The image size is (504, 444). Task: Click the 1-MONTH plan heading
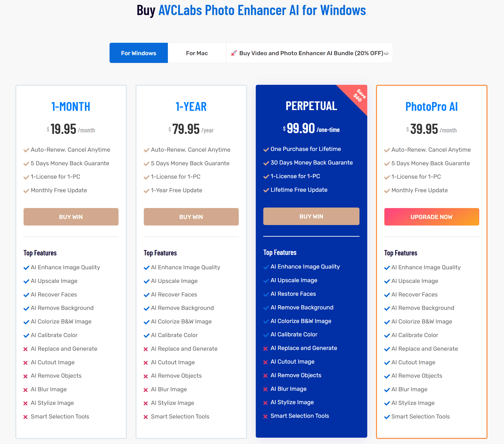pyautogui.click(x=71, y=106)
